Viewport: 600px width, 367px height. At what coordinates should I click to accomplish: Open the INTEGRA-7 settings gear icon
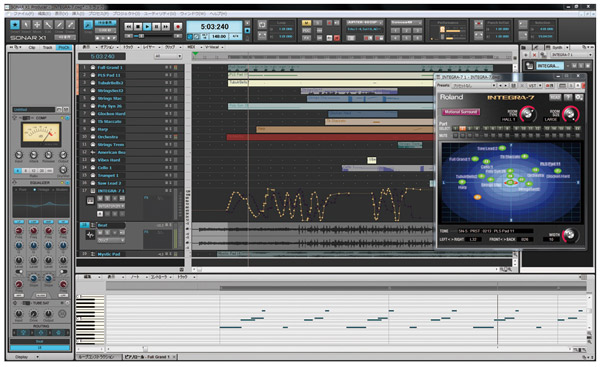coord(579,98)
